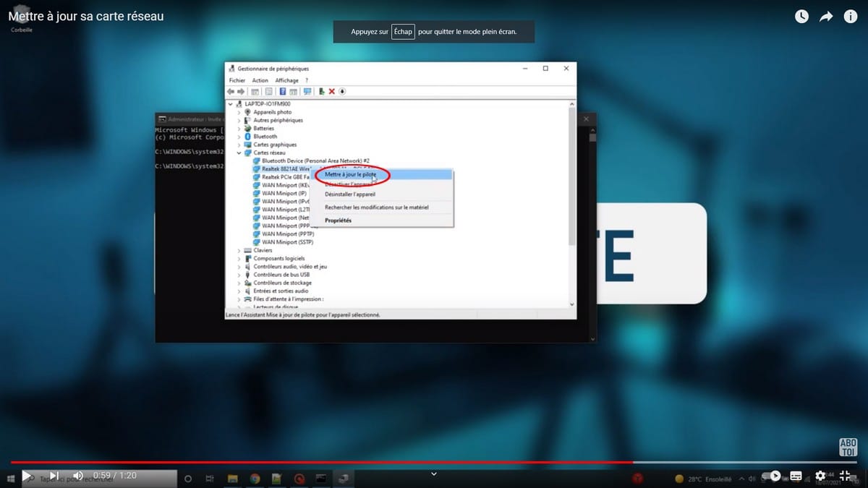
Task: Collapse the Cartes réseau tree node
Action: point(239,153)
